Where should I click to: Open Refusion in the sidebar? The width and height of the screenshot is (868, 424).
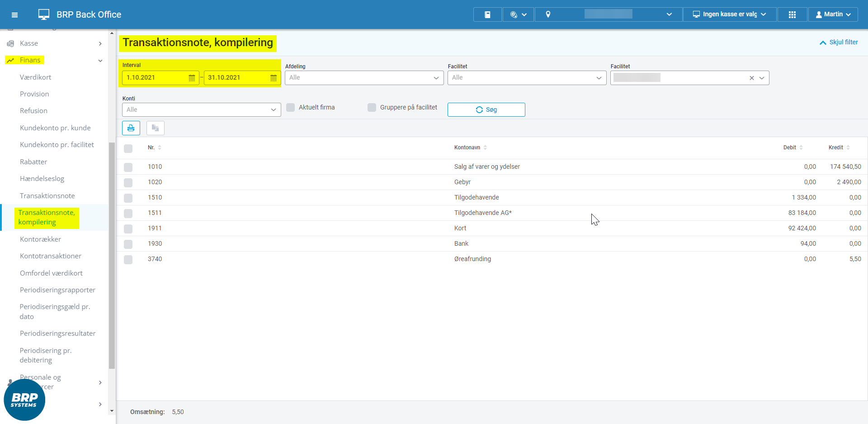tap(33, 111)
